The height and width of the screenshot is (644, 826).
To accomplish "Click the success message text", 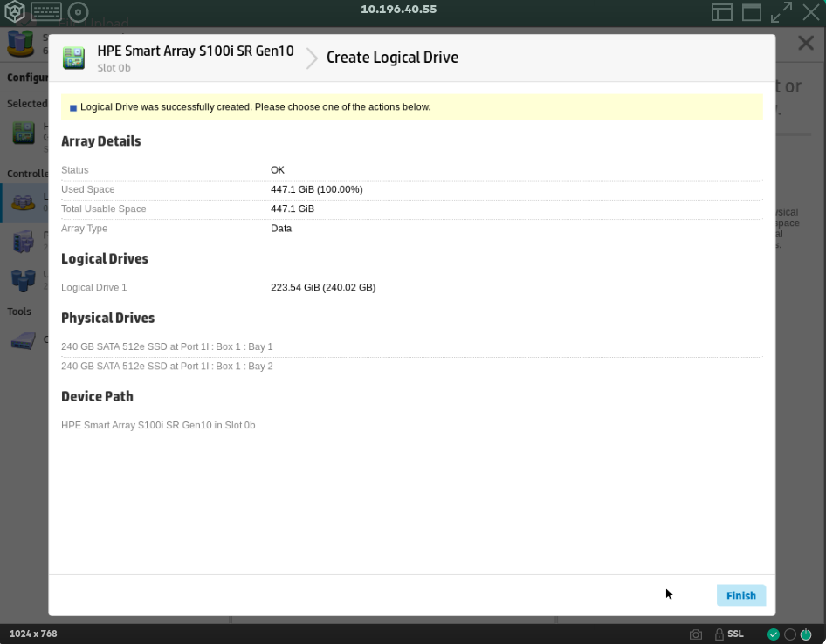I will coord(256,106).
